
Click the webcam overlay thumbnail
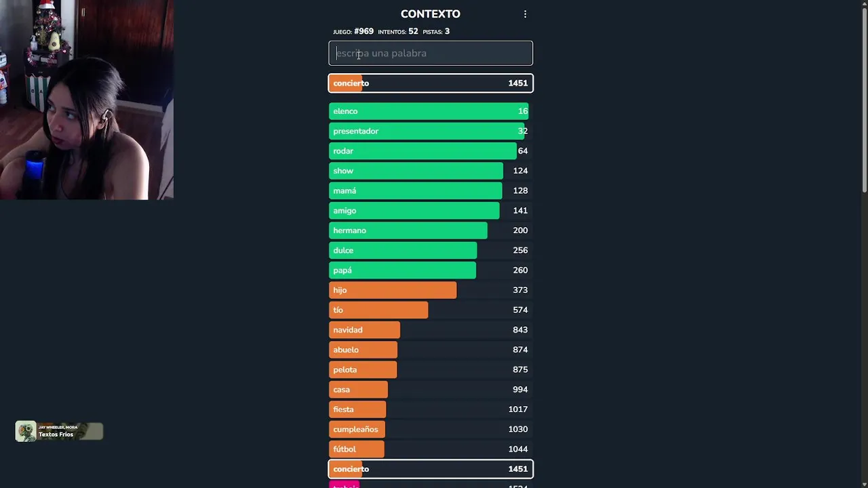[x=87, y=100]
